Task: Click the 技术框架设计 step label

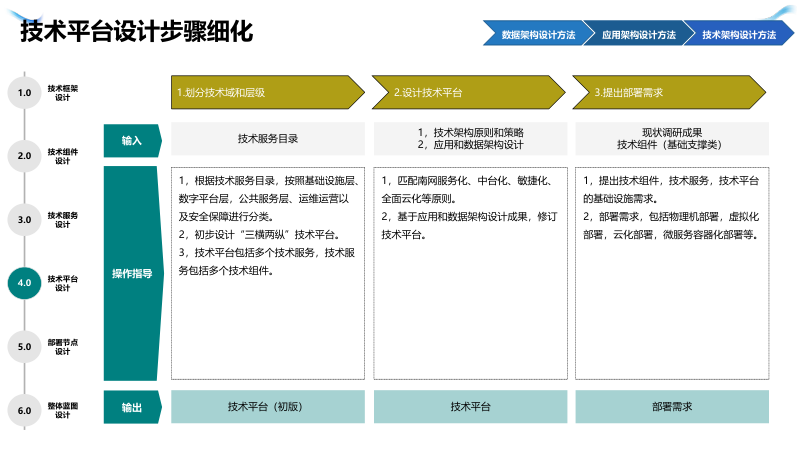Action: coord(63,93)
